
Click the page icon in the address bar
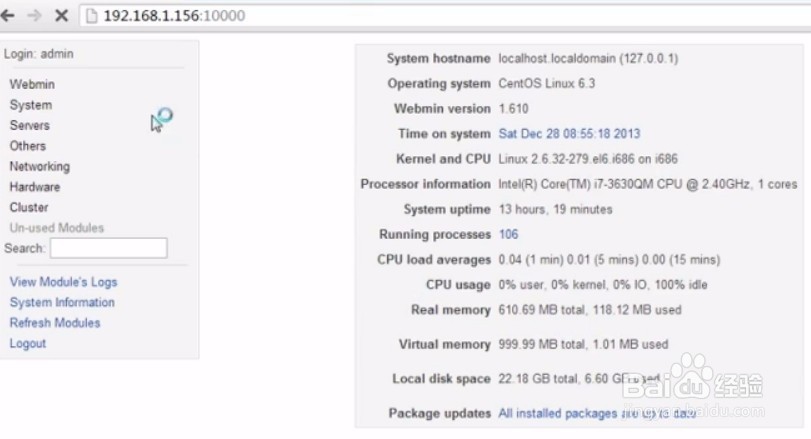[x=92, y=15]
